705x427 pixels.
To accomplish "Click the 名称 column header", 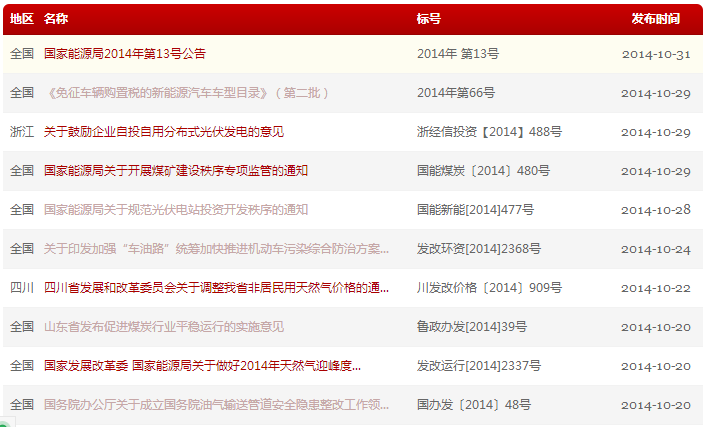I will [x=56, y=19].
